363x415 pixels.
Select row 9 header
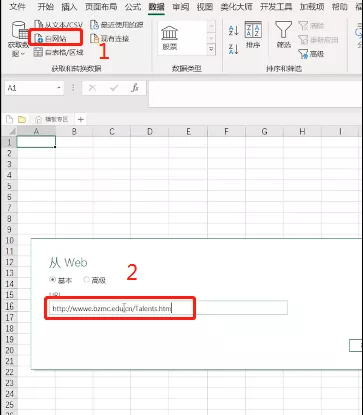pos(9,229)
